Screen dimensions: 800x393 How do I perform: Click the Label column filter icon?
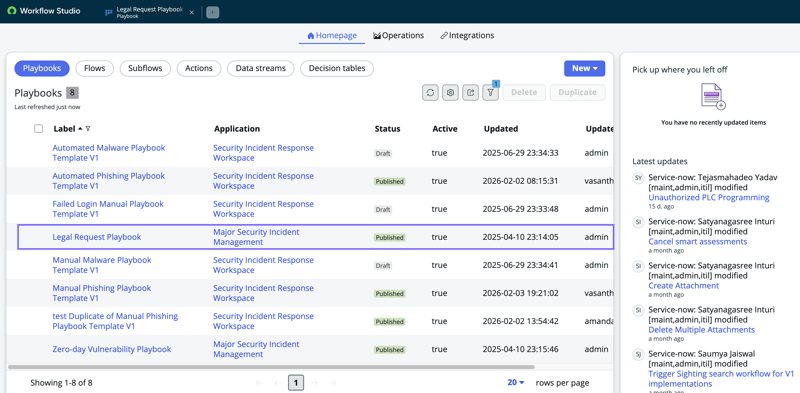click(x=88, y=129)
